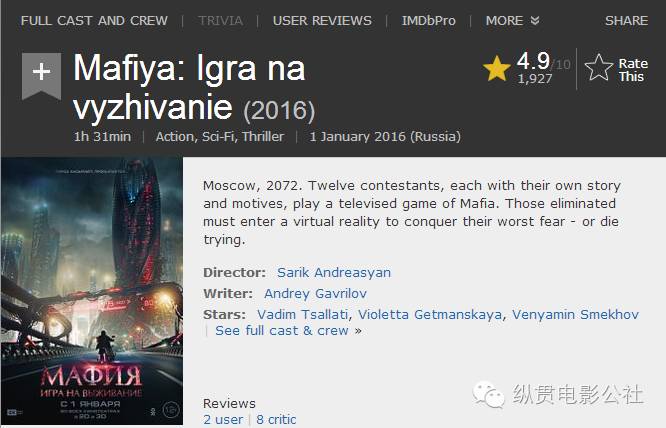View Venyamin Smekhov's profile
The image size is (666, 428).
coord(575,314)
